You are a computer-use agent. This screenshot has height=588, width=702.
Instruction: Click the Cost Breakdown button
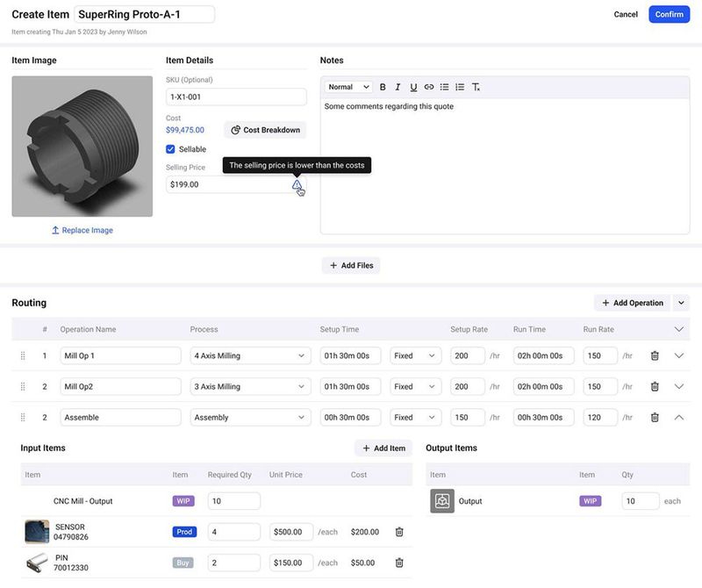tap(262, 129)
